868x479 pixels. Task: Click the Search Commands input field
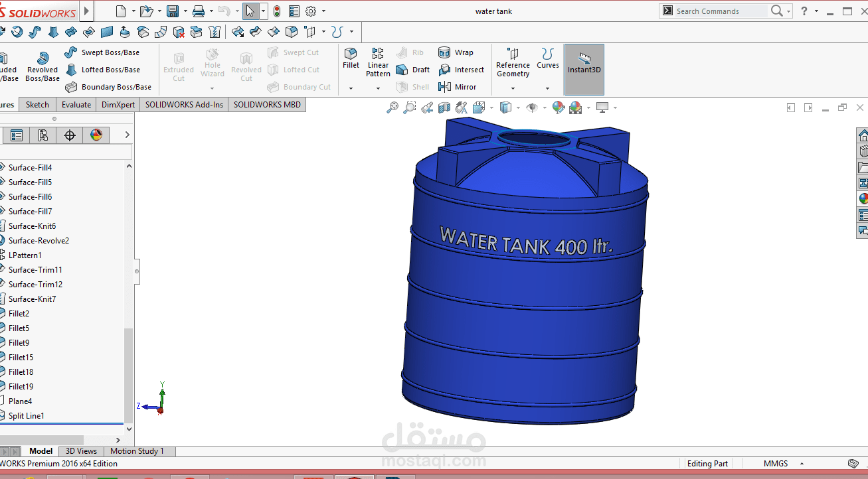pos(721,11)
